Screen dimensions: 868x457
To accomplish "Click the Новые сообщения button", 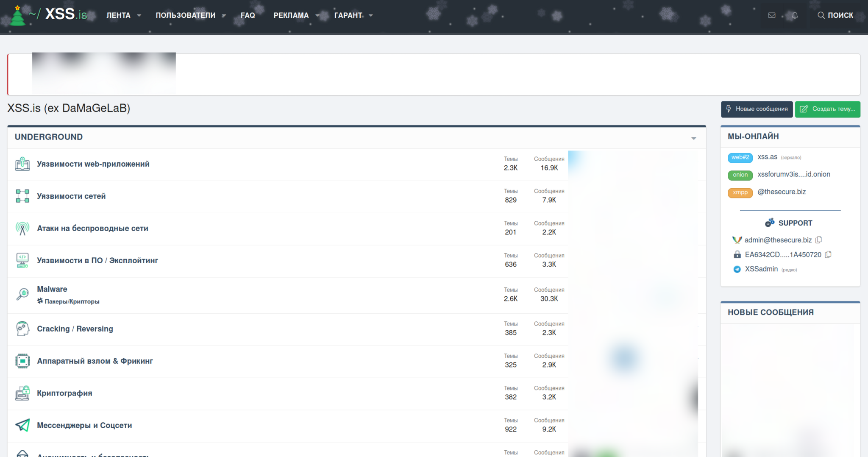I will (757, 109).
